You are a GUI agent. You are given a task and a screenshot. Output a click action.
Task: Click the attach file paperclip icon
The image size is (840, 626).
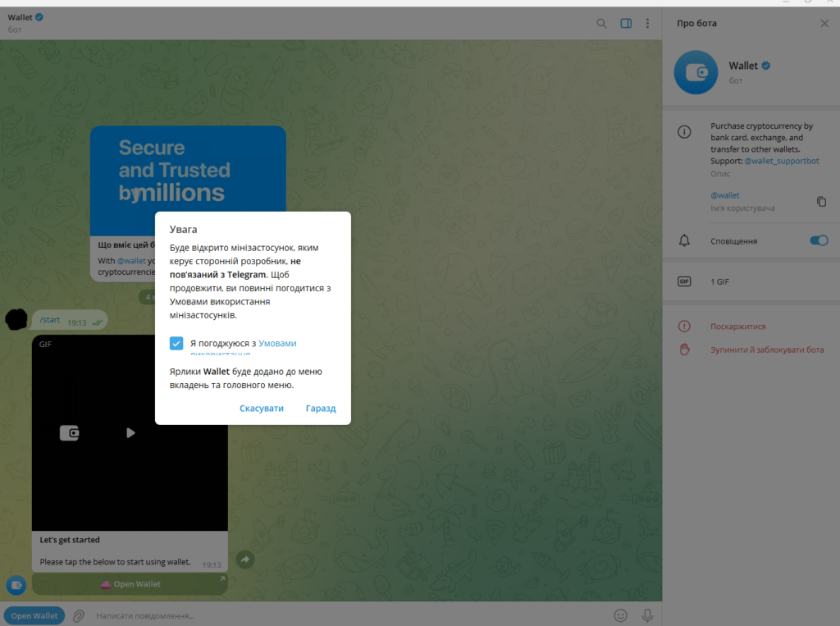79,615
